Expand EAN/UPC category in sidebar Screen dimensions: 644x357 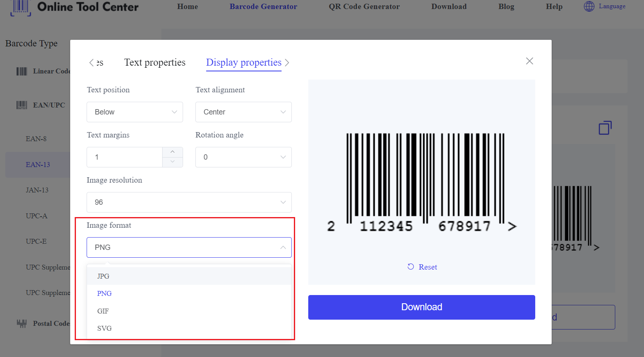tap(49, 105)
